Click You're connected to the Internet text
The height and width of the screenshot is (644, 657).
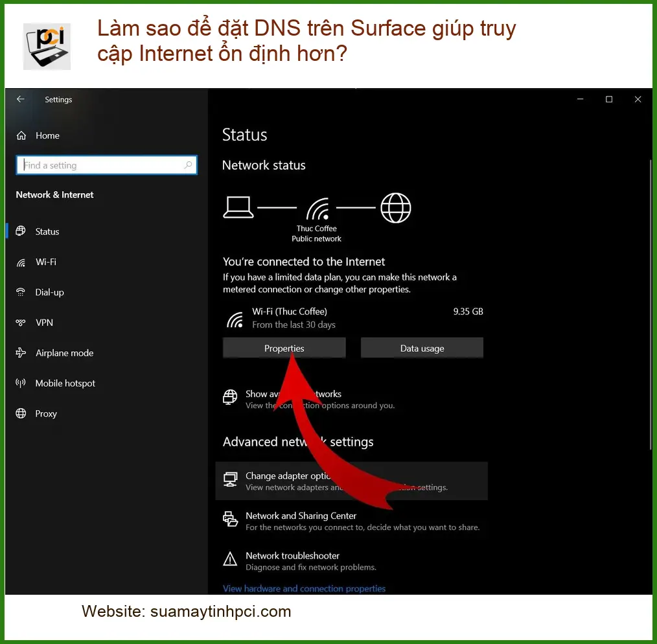click(x=304, y=262)
